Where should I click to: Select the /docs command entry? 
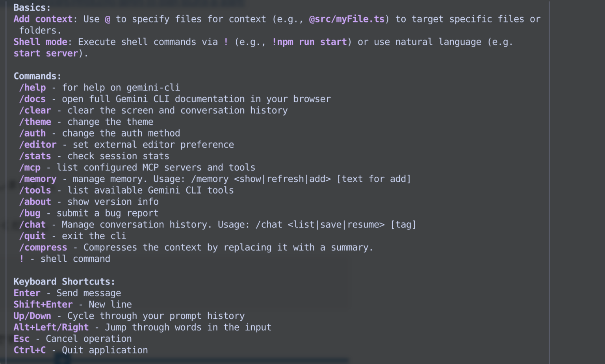coord(32,99)
